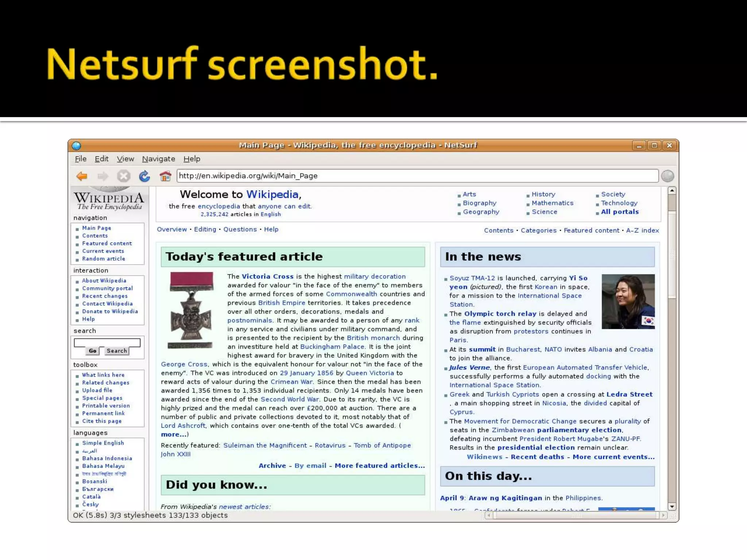The image size is (747, 560).
Task: Select Bahasa Indonesia language link
Action: pyautogui.click(x=107, y=458)
